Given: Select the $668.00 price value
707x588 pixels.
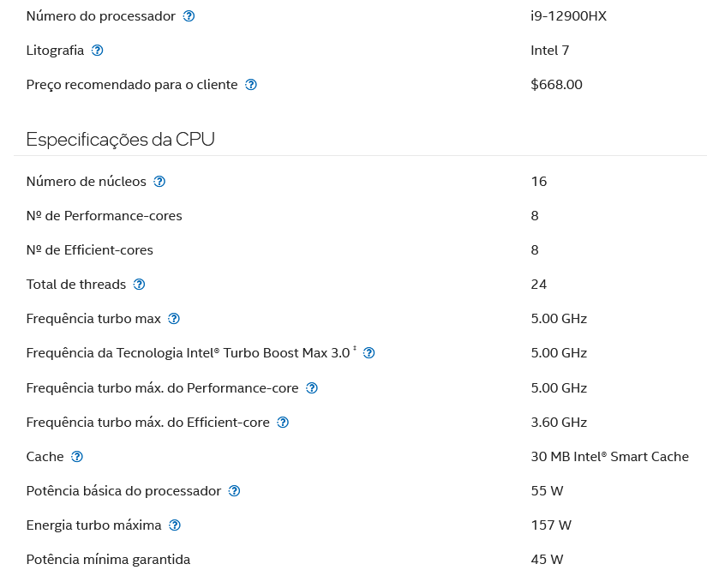Looking at the screenshot, I should [x=556, y=85].
